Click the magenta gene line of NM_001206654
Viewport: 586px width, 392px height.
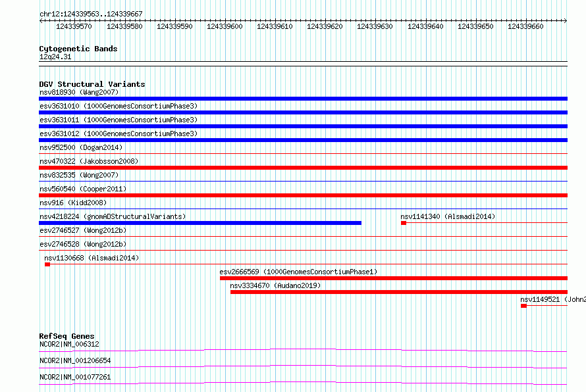point(303,366)
